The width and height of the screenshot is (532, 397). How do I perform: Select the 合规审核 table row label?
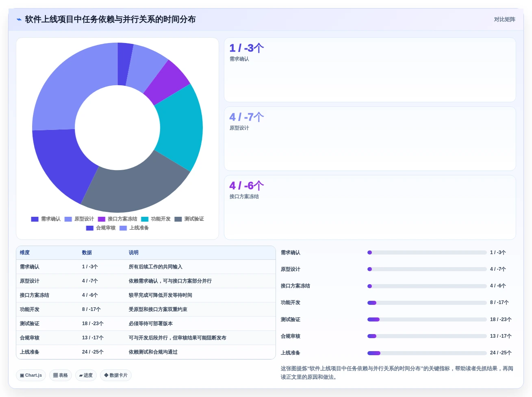pos(30,338)
